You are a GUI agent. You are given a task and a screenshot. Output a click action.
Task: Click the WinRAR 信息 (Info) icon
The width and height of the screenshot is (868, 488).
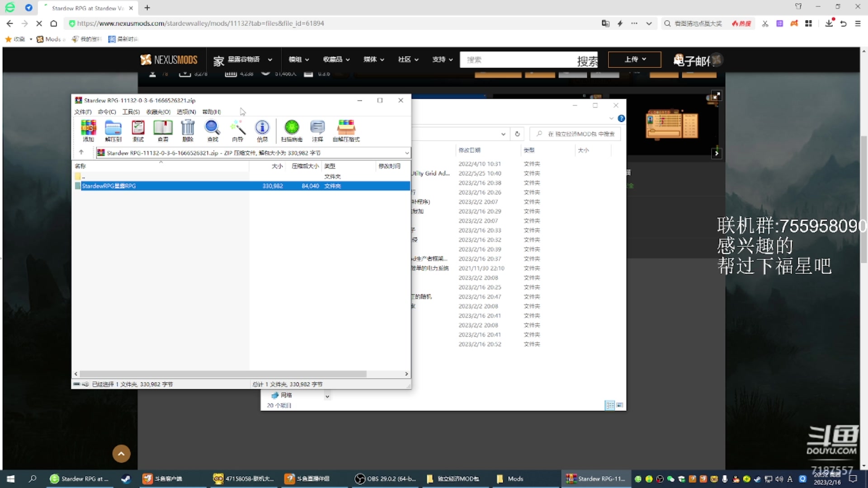(x=262, y=131)
